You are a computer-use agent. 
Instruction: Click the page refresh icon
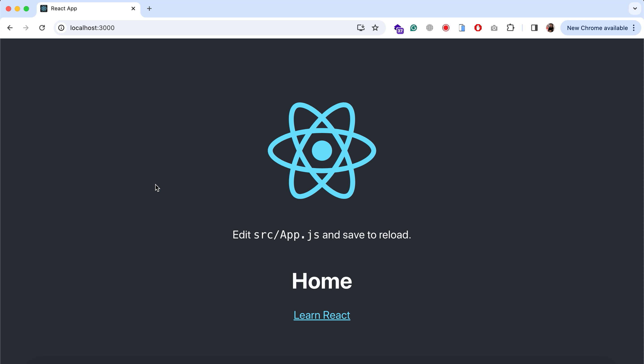point(42,28)
